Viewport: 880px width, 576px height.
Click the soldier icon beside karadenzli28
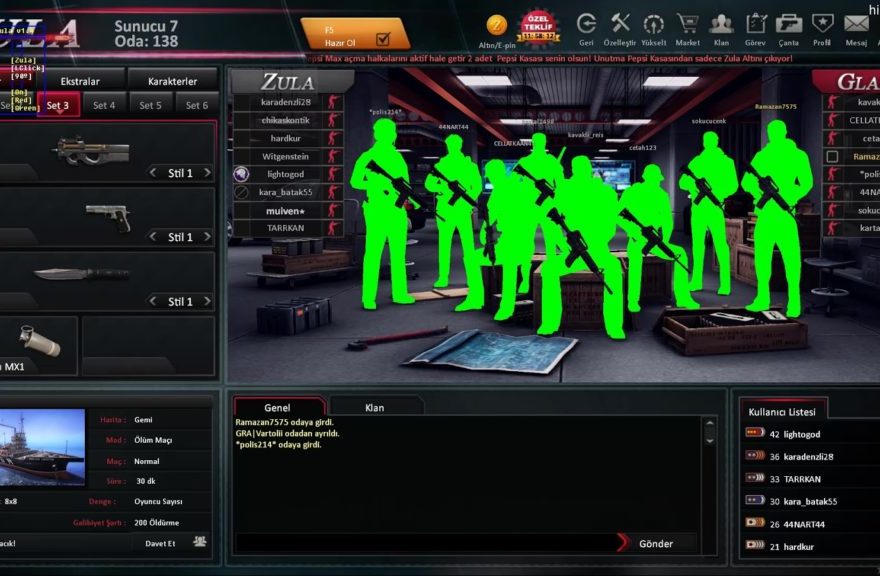[x=333, y=102]
